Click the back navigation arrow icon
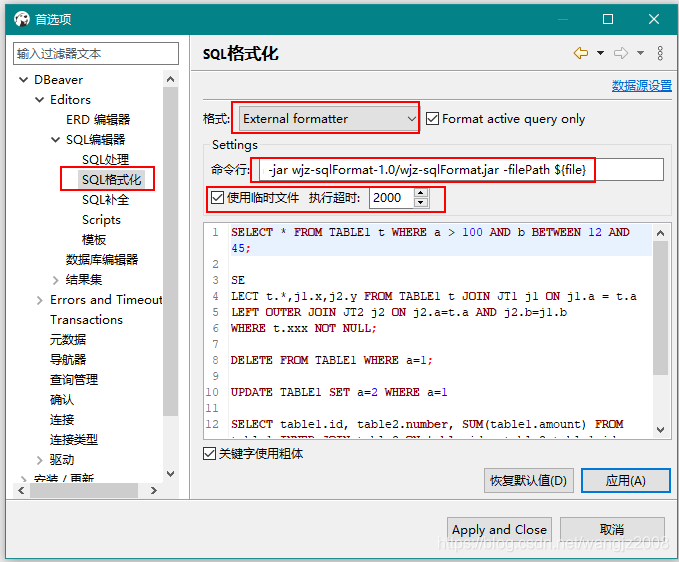 [580, 54]
